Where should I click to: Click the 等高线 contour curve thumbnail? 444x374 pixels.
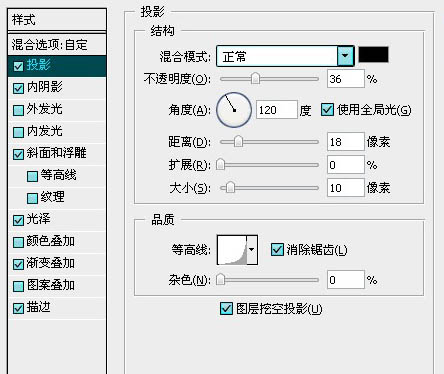pyautogui.click(x=232, y=250)
